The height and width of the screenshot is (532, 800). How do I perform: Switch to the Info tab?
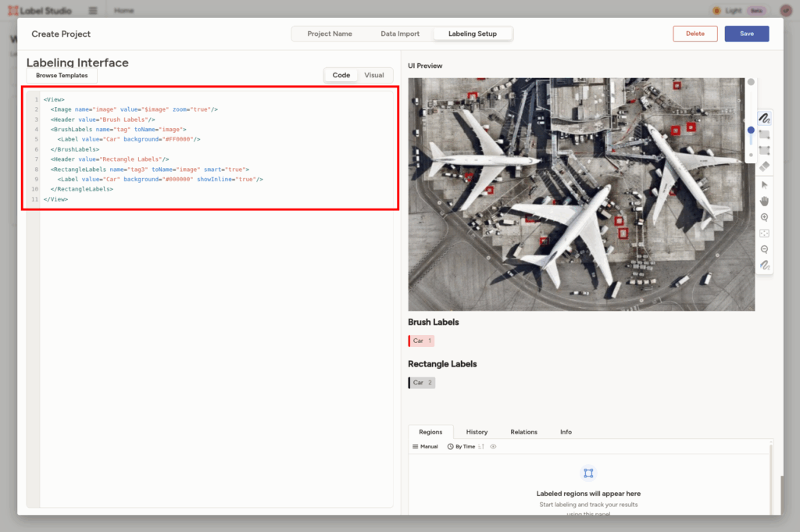pos(566,432)
